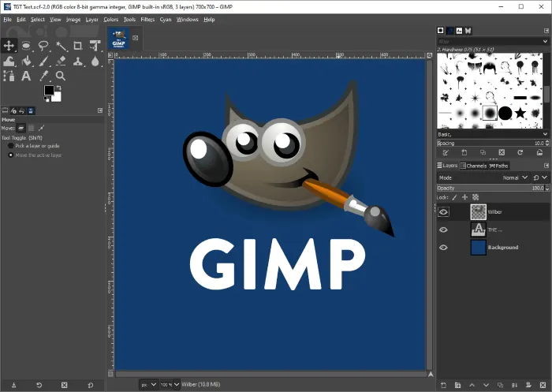
Task: Select the Background layer thumbnail
Action: (479, 247)
